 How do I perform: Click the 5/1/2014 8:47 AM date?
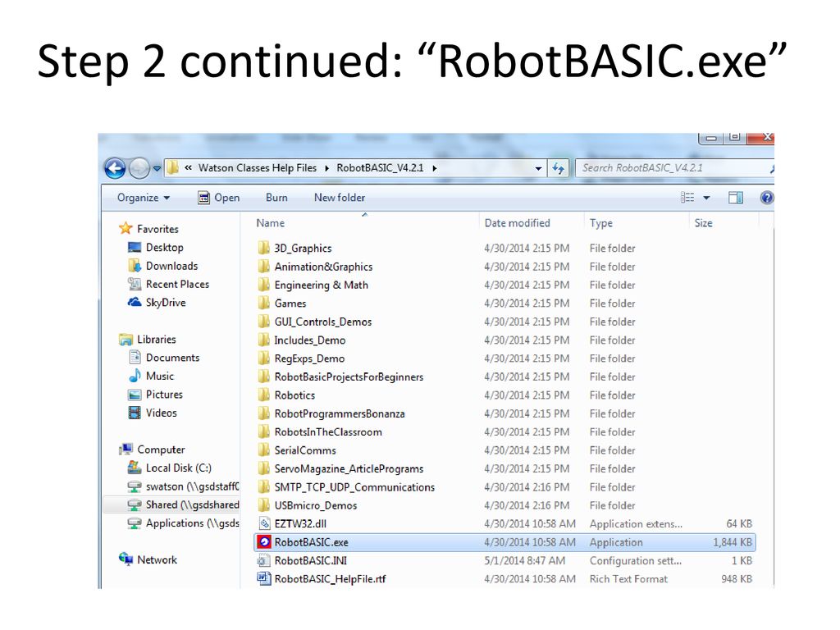pos(524,560)
